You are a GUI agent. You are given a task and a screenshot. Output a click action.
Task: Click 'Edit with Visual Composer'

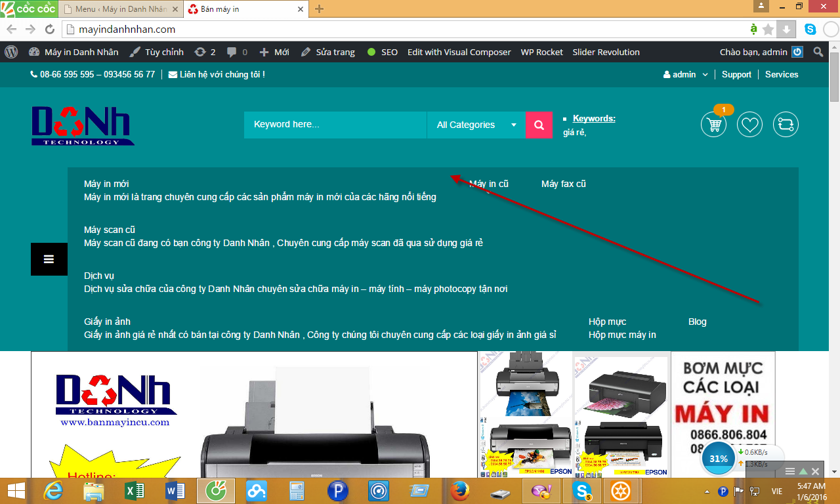459,52
